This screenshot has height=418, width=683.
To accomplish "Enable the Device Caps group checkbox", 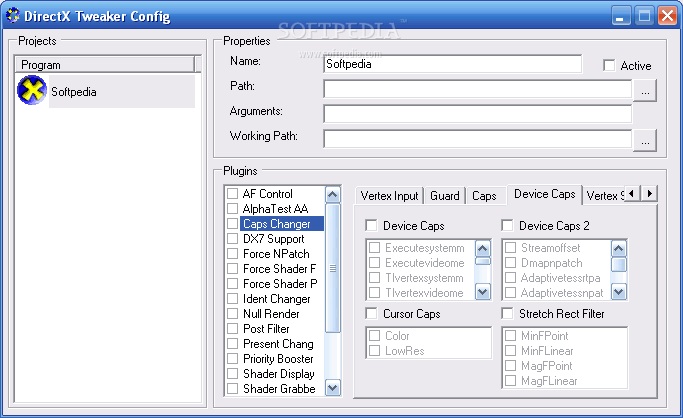I will tap(371, 226).
